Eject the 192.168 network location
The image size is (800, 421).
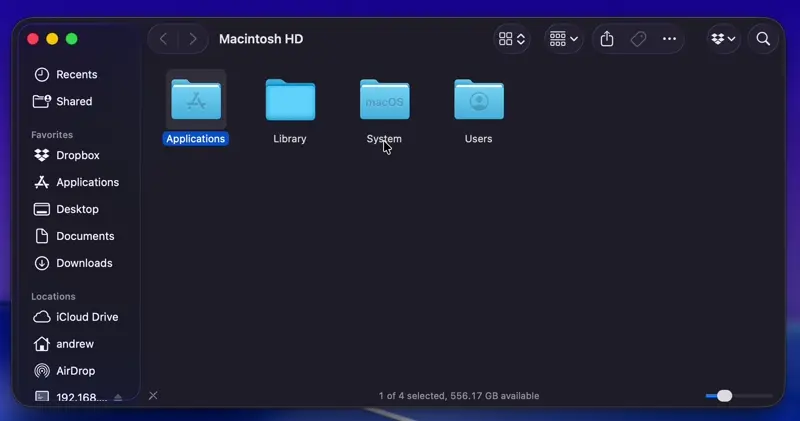(118, 397)
